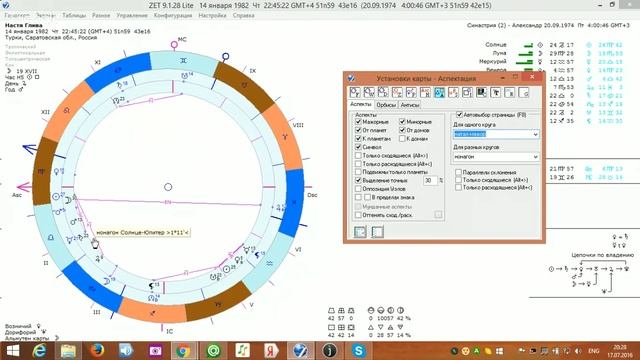640x360 pixels.
Task: Launch Firefox from taskbar
Action: pyautogui.click(x=97, y=351)
